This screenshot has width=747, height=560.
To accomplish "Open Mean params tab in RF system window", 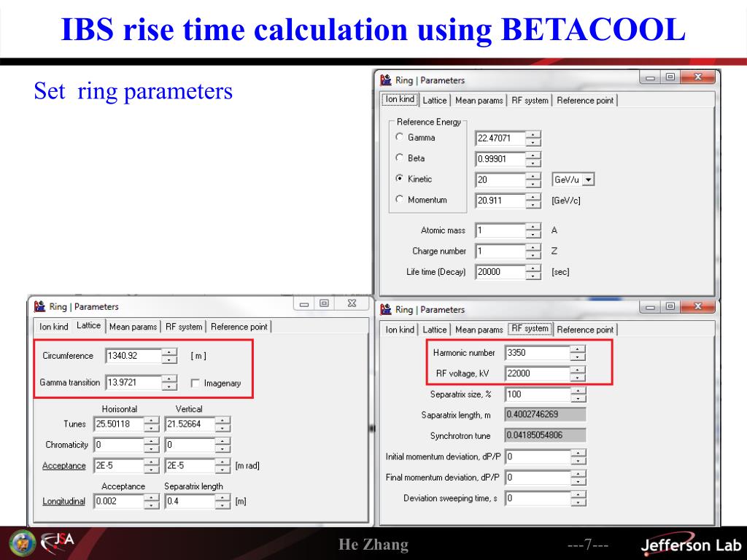I will tap(479, 330).
